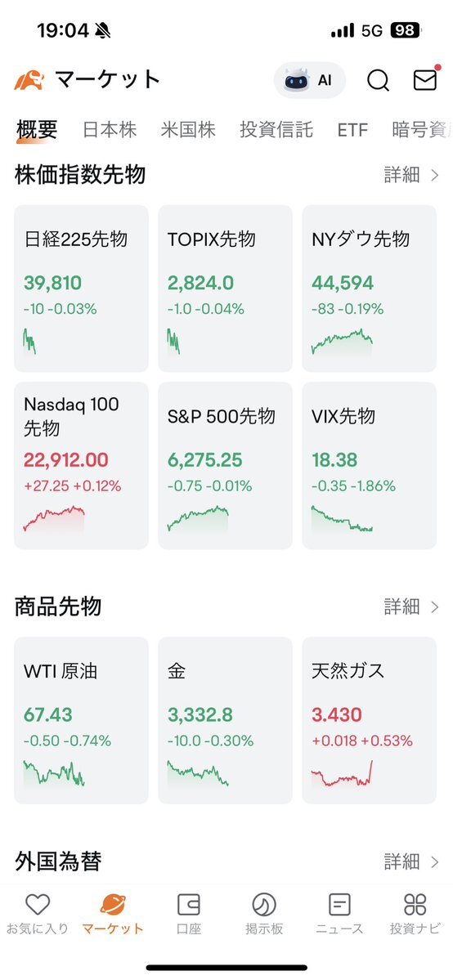Select the ETF tab

click(x=352, y=130)
